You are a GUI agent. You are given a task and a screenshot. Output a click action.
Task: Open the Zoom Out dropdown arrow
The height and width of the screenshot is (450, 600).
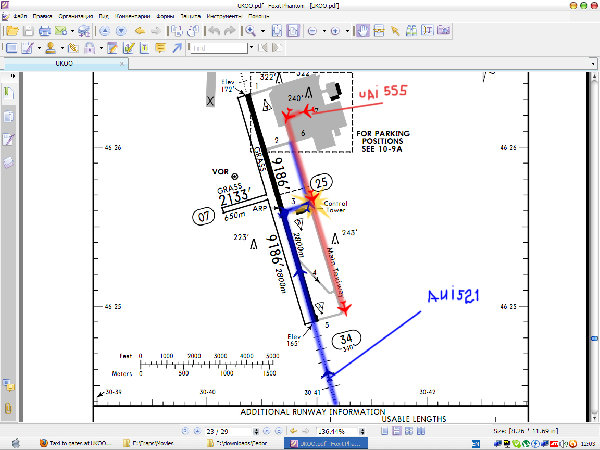(324, 31)
